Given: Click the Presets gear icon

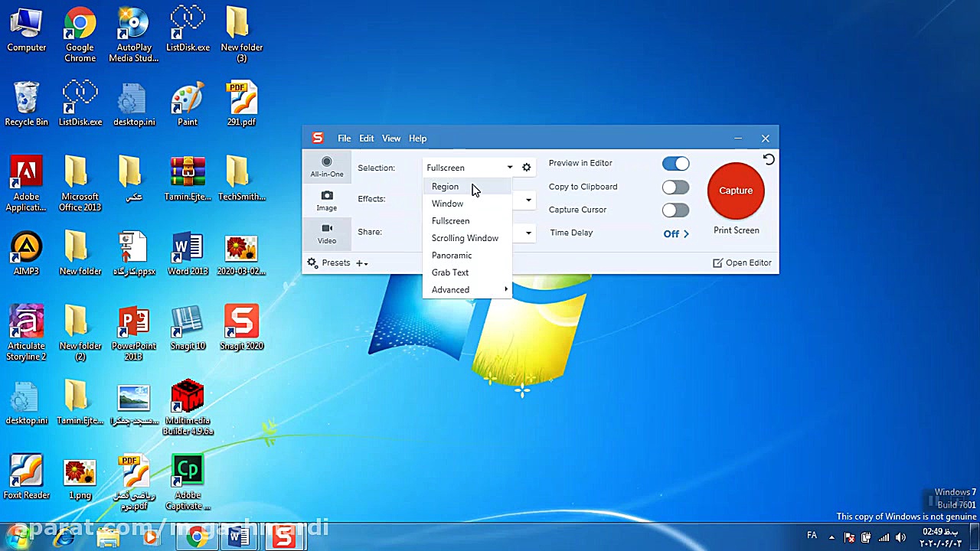Looking at the screenshot, I should (x=312, y=262).
